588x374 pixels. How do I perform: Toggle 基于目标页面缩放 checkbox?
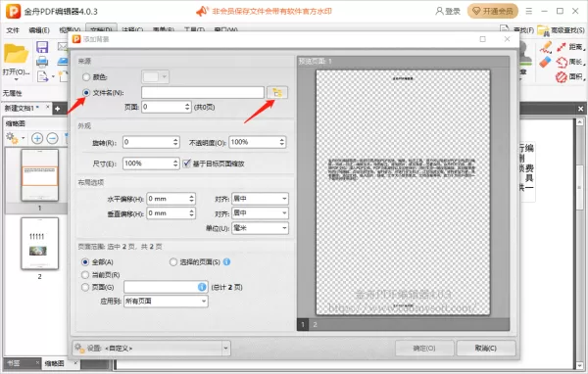click(x=186, y=164)
